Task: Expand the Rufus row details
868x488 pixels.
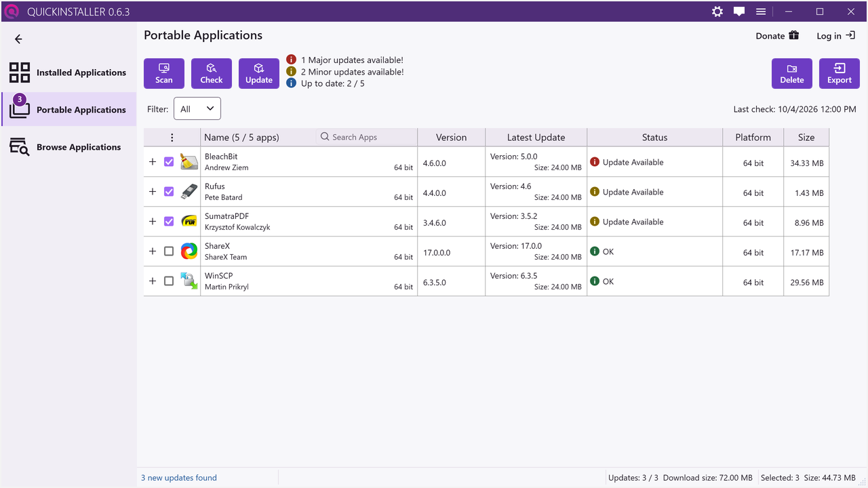Action: (153, 192)
